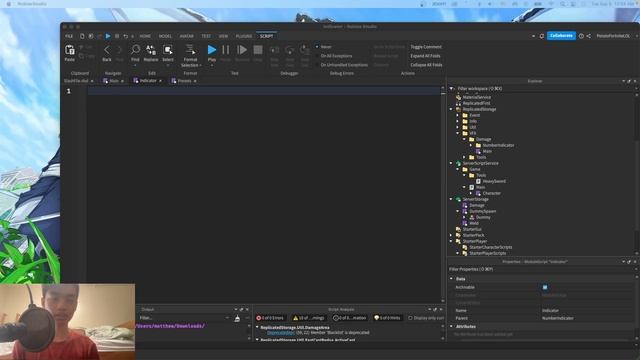
Task: Open the FILE menu
Action: point(69,36)
